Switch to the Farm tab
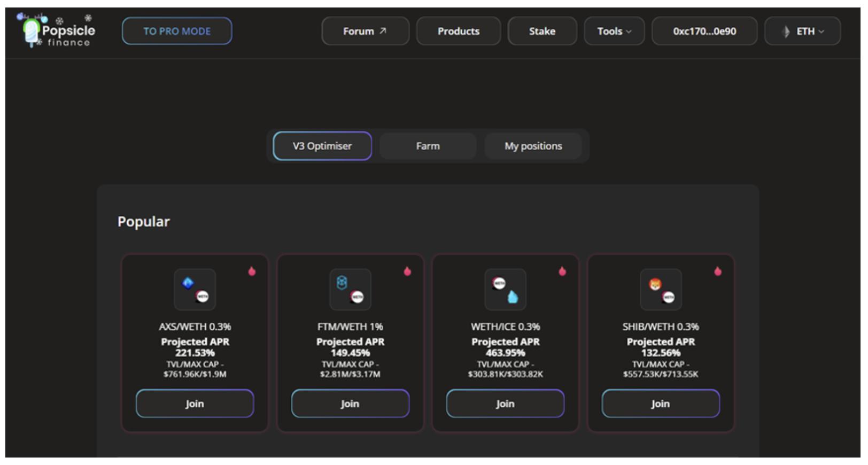The image size is (868, 465). pos(428,146)
